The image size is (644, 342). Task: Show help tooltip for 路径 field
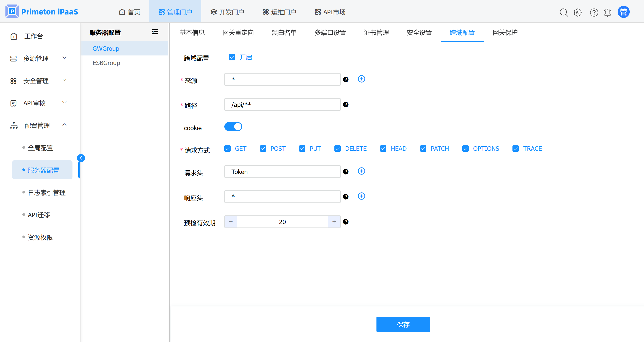[x=346, y=104]
